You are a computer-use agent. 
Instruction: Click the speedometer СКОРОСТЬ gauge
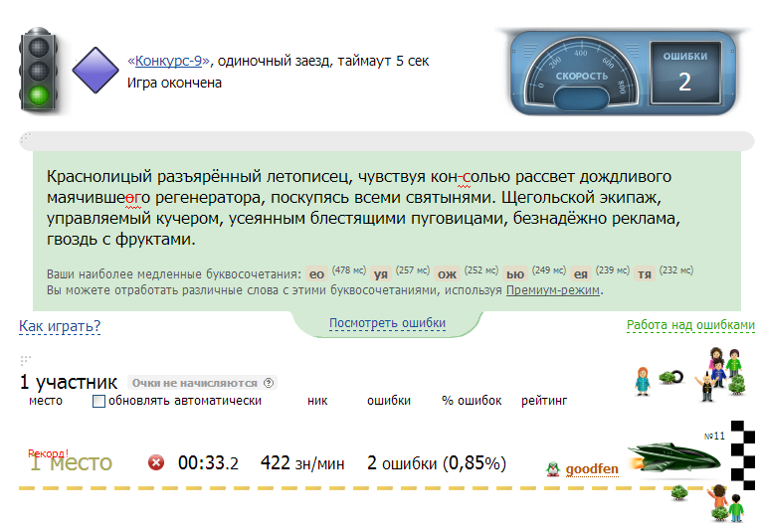(581, 74)
